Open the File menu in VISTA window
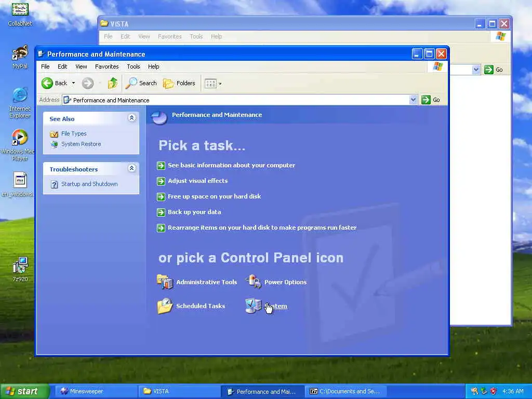532x399 pixels. point(108,36)
